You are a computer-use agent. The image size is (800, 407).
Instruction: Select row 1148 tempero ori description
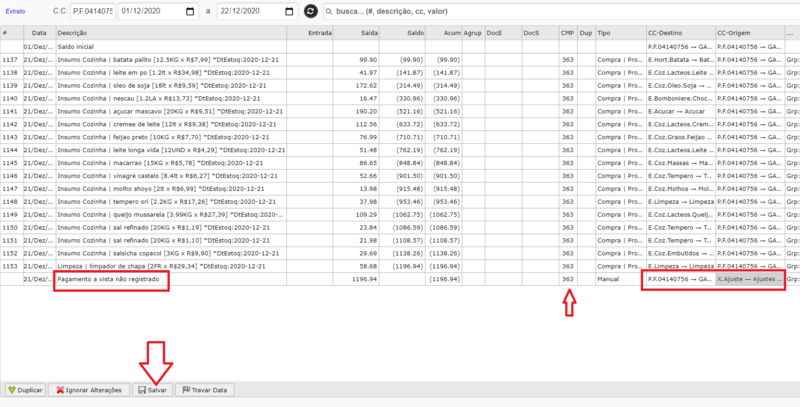click(x=171, y=202)
